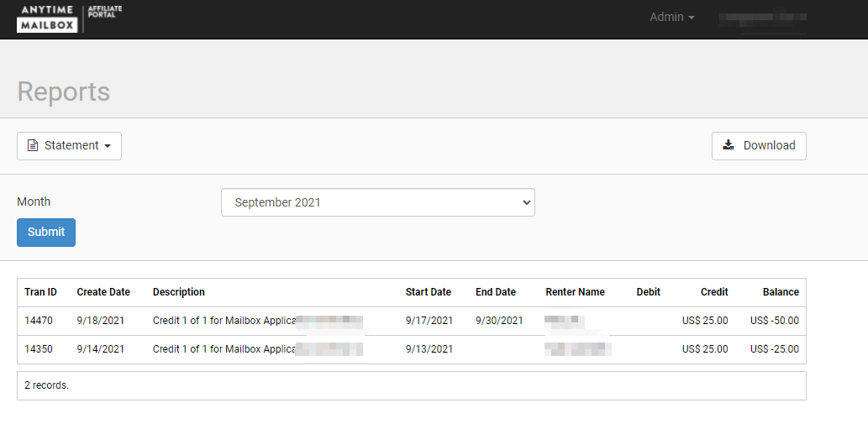Click the Credit column header

click(x=714, y=292)
